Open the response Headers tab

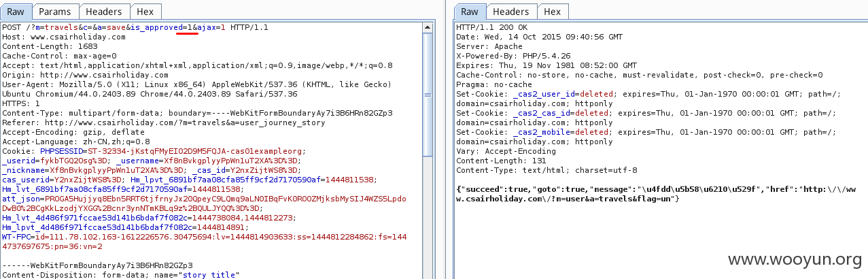[511, 12]
